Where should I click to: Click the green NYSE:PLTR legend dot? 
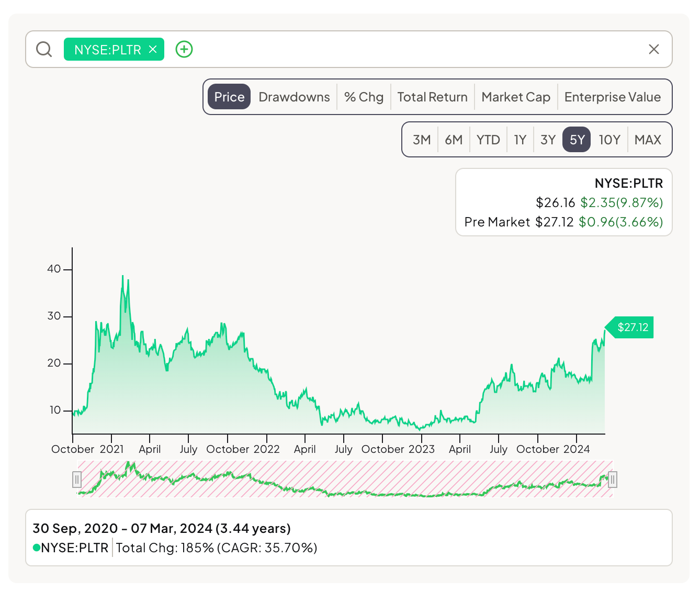37,548
